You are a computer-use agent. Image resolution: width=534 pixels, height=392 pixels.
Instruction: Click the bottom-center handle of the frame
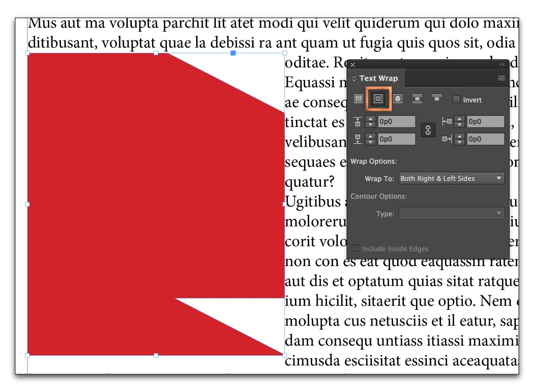156,355
